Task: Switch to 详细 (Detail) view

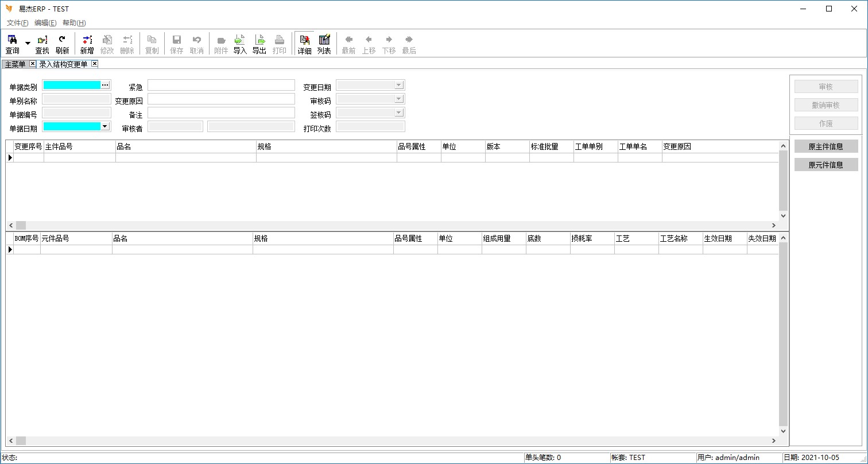Action: (x=304, y=44)
